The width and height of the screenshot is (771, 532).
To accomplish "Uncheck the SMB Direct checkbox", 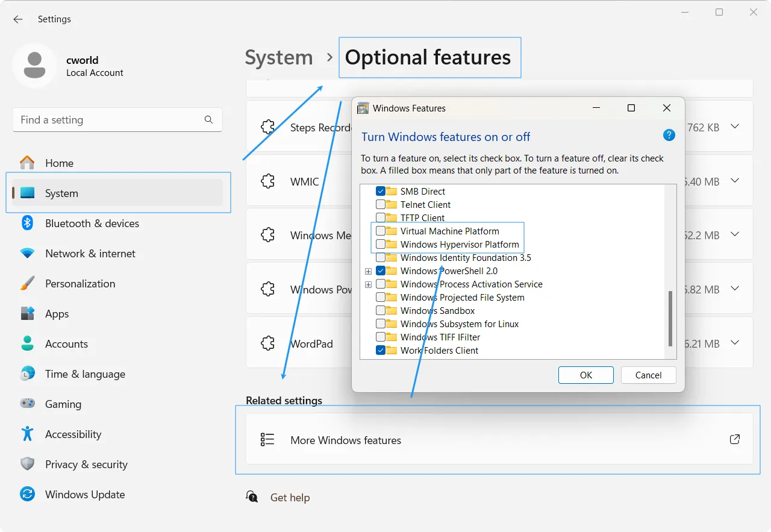I will pyautogui.click(x=381, y=191).
